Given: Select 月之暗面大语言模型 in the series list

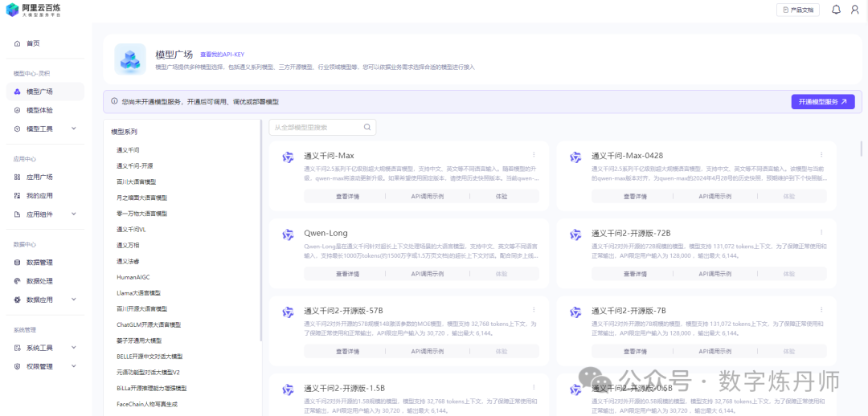Looking at the screenshot, I should tap(141, 198).
